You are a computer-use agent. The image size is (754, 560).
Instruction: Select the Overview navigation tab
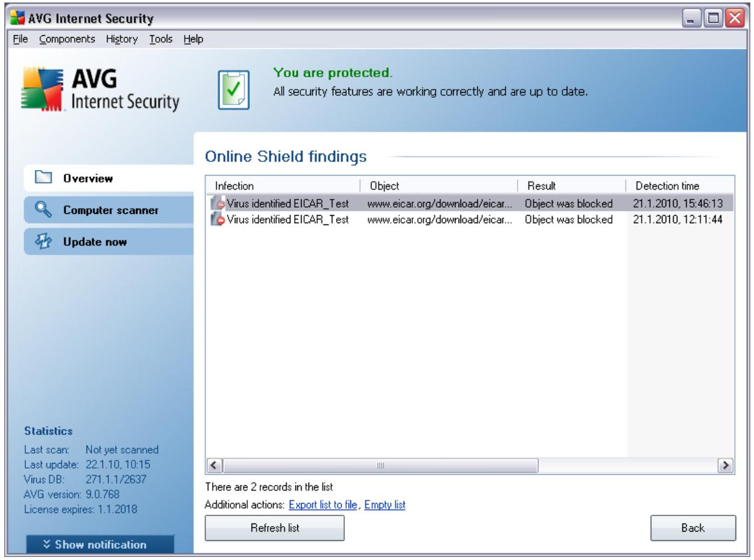[x=109, y=179]
